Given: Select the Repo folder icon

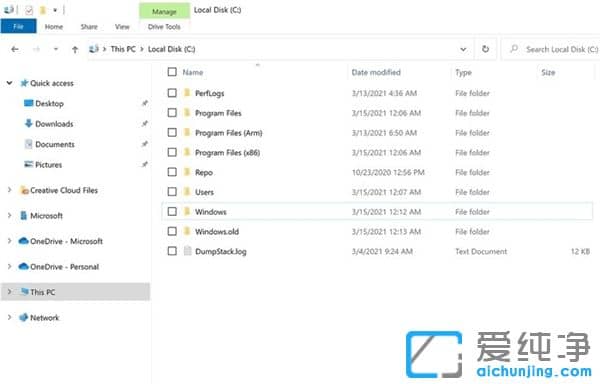Looking at the screenshot, I should [x=187, y=172].
